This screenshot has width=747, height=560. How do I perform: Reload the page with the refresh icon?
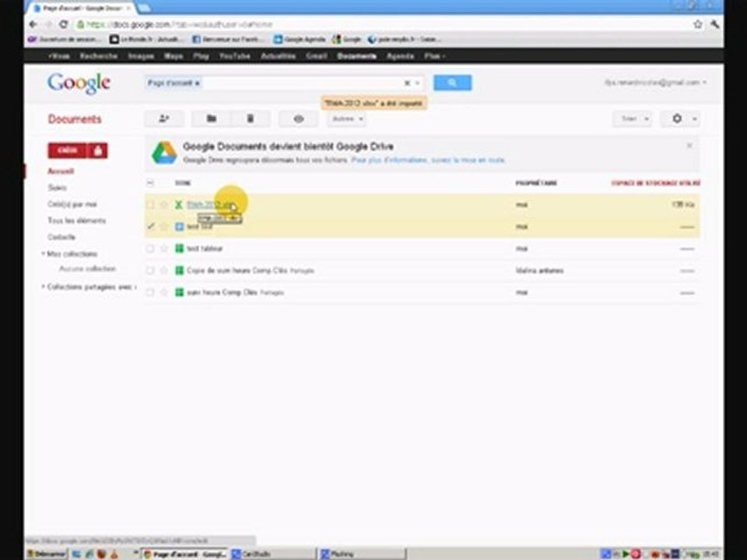click(63, 24)
